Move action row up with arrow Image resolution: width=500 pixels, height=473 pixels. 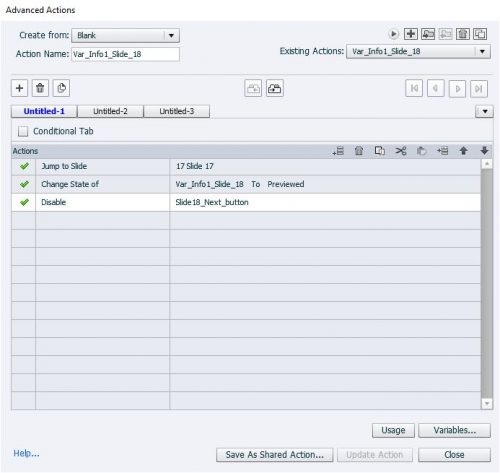463,151
